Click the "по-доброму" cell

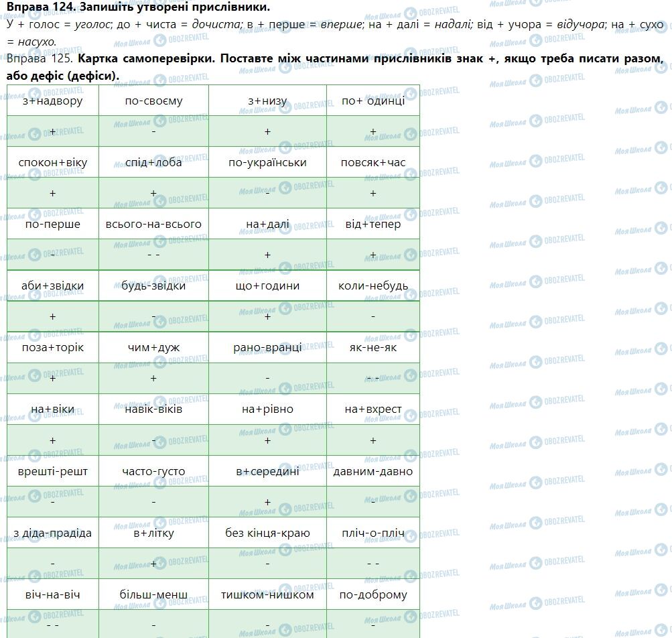373,594
